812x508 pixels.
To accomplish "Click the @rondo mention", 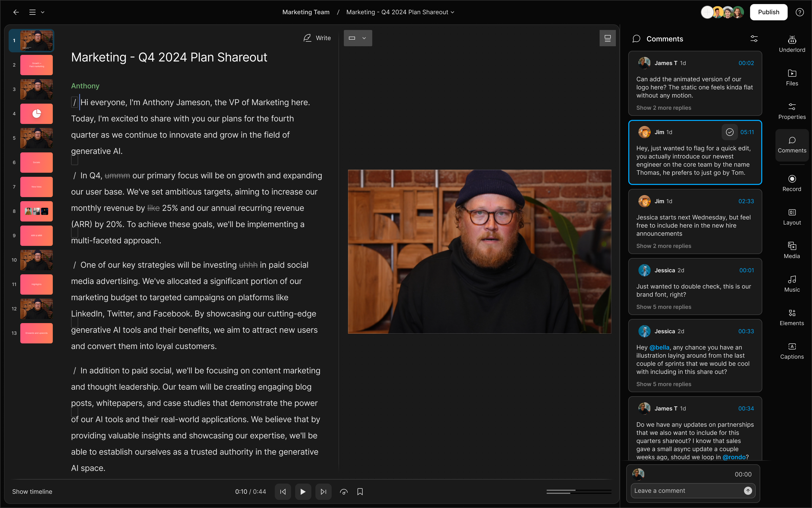I will click(x=734, y=457).
